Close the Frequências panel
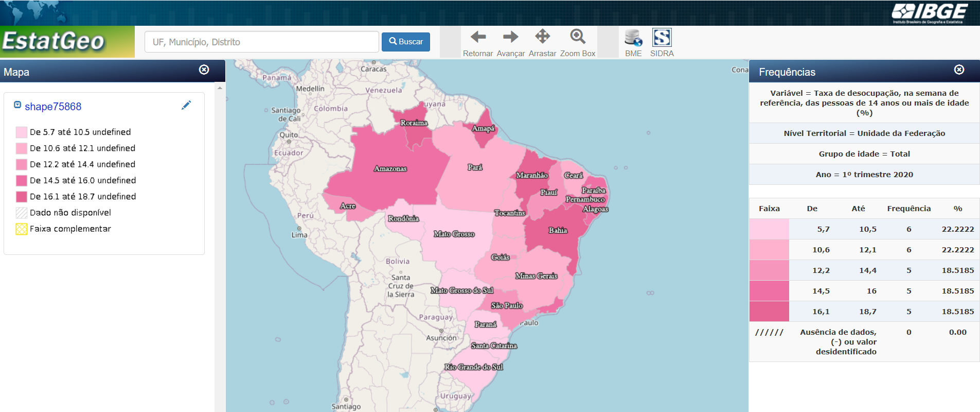The image size is (980, 412). 959,70
